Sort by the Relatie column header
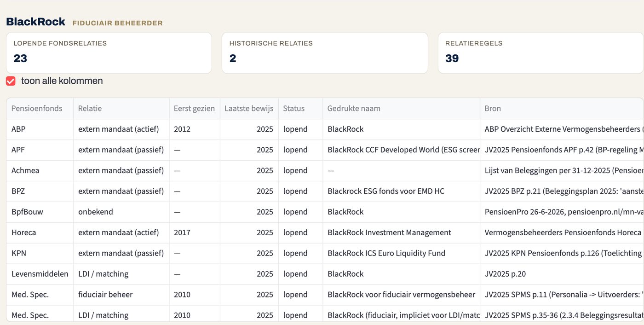 tap(121, 109)
